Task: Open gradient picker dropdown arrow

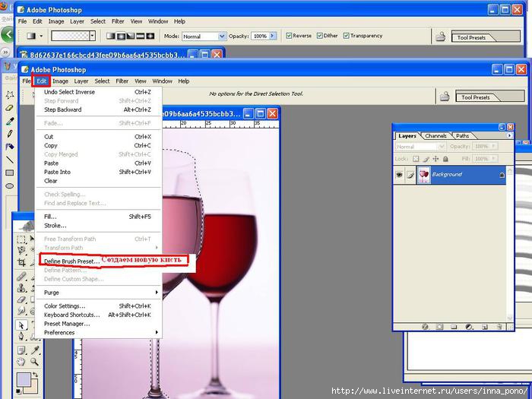Action: click(x=92, y=36)
